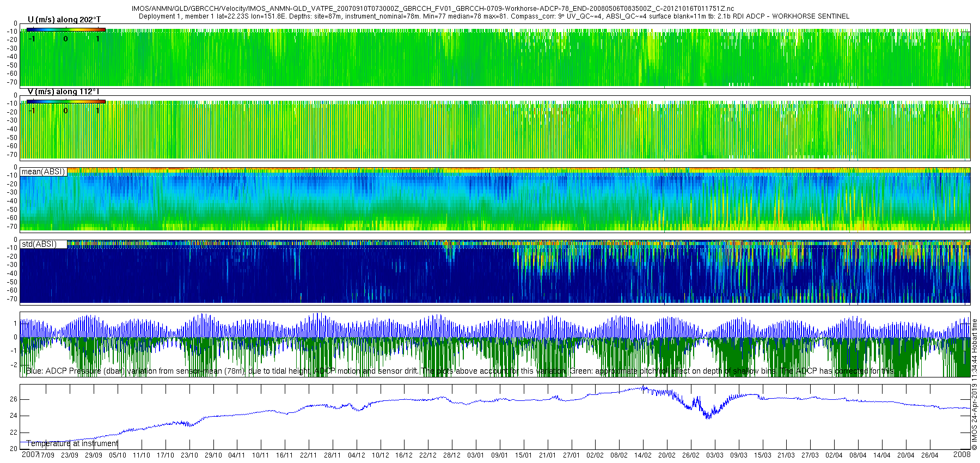
Task: Click the mean(ABSI) panel label
Action: (x=43, y=172)
